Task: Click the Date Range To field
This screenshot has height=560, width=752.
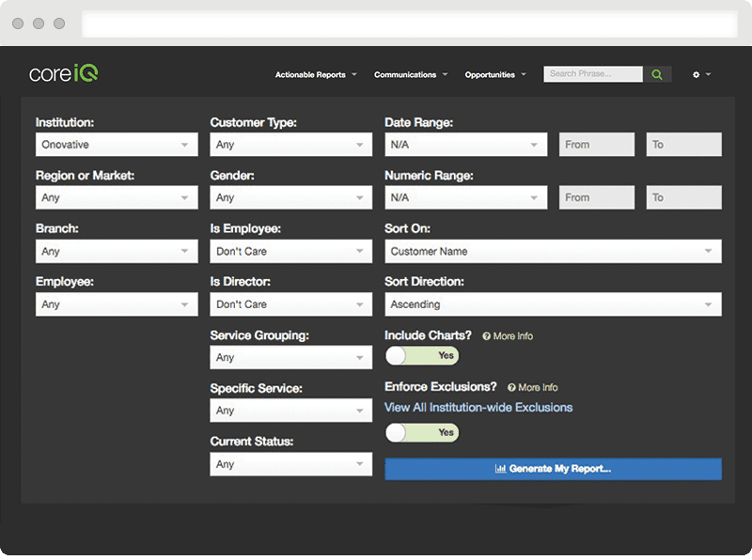Action: coord(684,145)
